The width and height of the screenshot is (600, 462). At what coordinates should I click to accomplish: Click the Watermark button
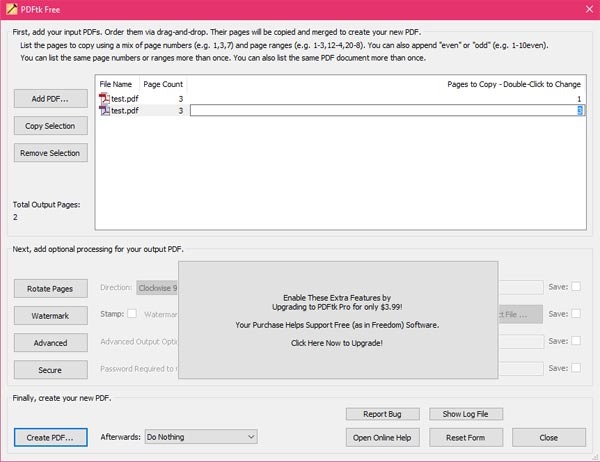[51, 316]
